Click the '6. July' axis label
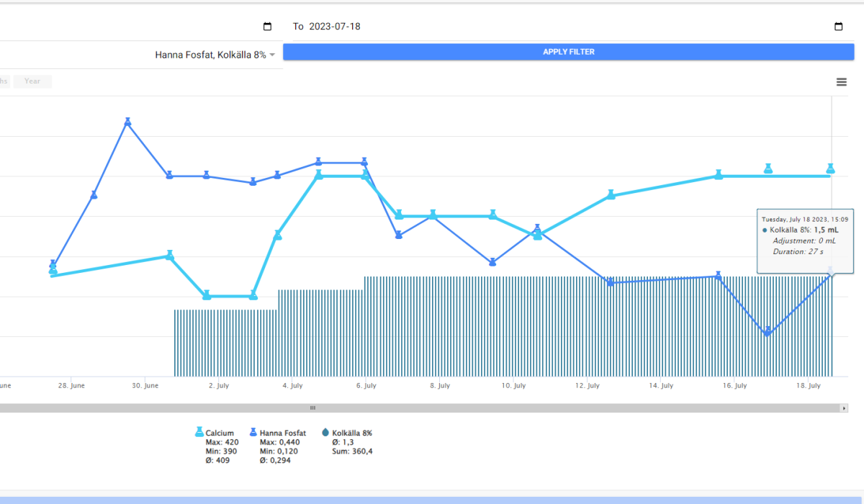This screenshot has height=504, width=864. (366, 386)
